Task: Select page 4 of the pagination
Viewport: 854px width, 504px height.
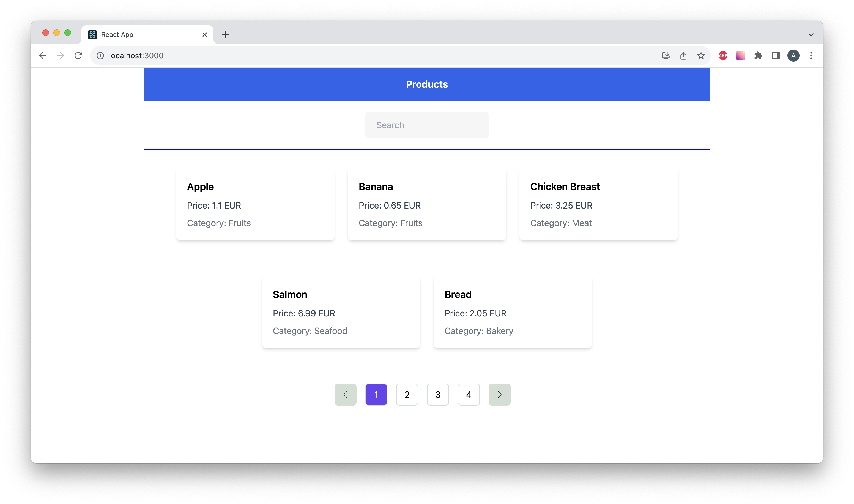Action: click(469, 394)
